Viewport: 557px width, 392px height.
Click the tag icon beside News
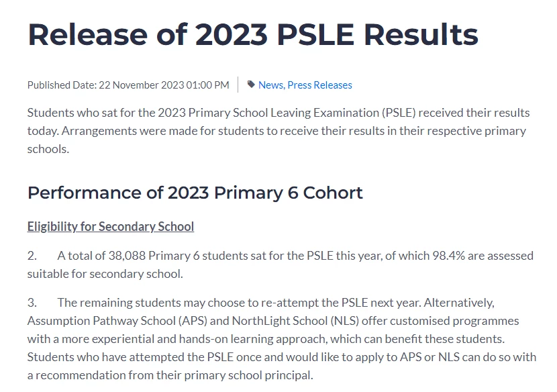[x=251, y=85]
